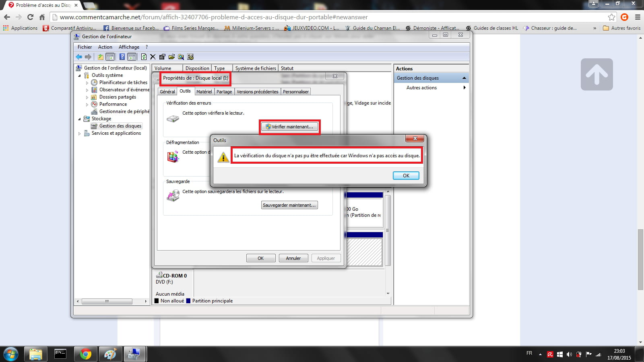Click Chrome's Back navigation arrow
Image resolution: width=644 pixels, height=362 pixels.
pyautogui.click(x=7, y=17)
